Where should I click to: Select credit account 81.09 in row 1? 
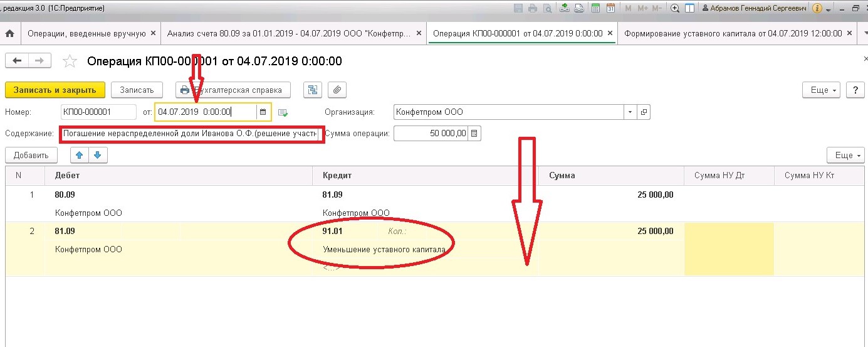coord(332,195)
